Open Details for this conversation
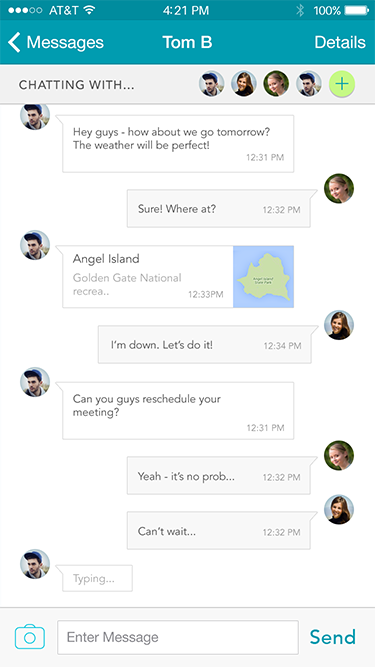Viewport: 375px width, 667px height. pyautogui.click(x=340, y=43)
